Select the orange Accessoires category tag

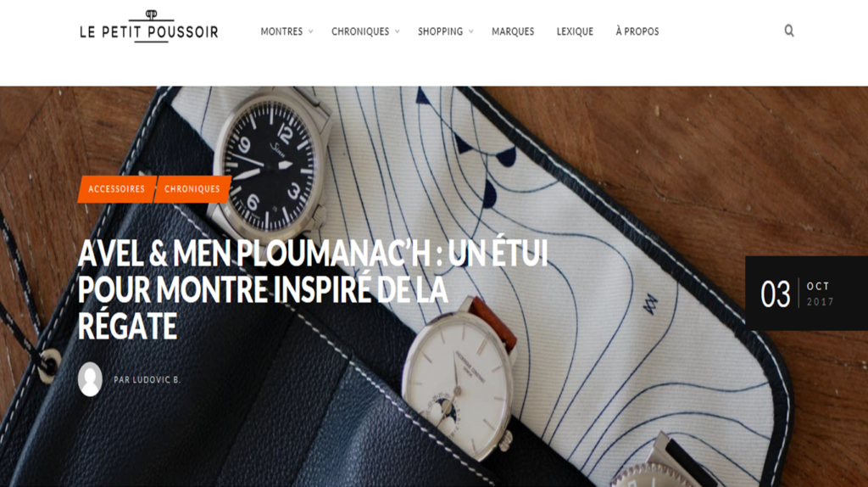pyautogui.click(x=117, y=189)
